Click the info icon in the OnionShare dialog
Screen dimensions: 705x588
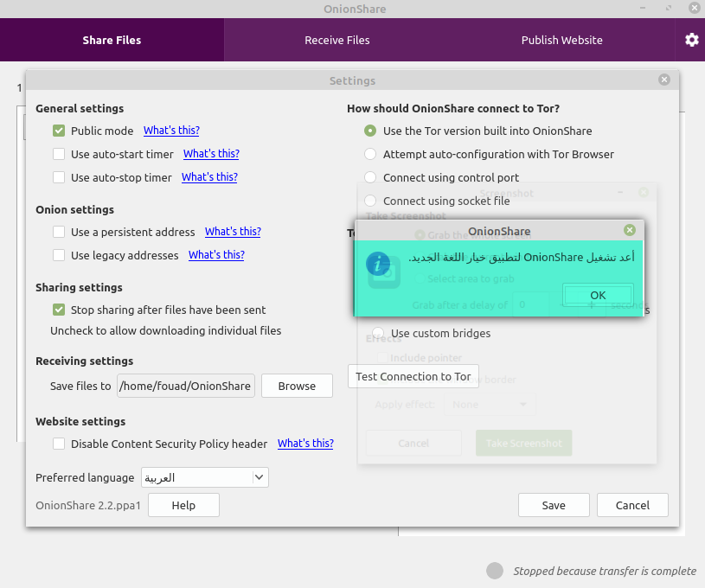(x=378, y=264)
